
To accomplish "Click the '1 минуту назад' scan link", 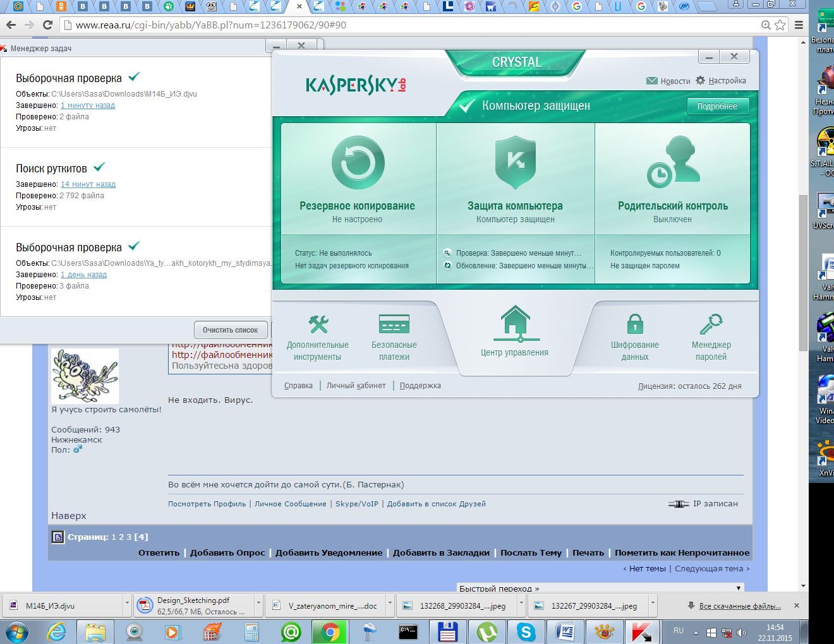I will click(x=88, y=105).
